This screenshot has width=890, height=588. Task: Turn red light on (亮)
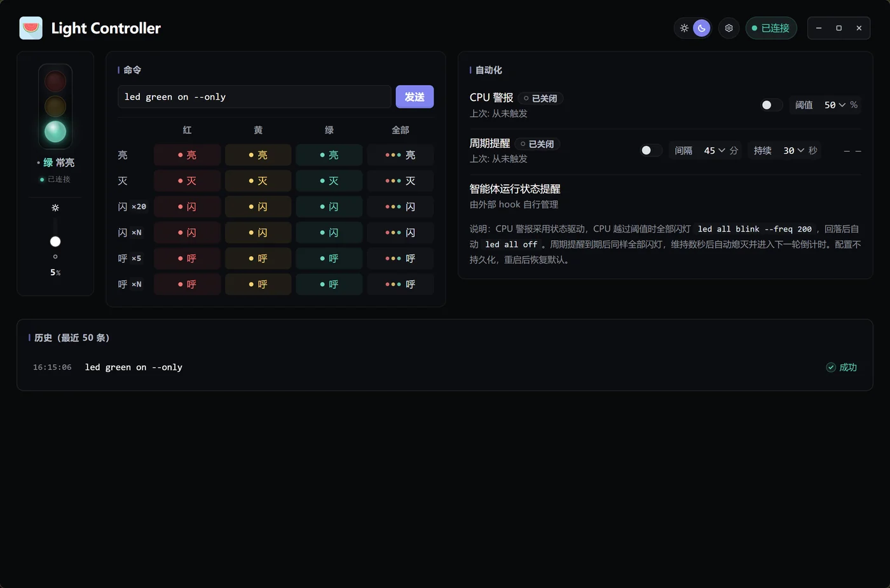187,155
